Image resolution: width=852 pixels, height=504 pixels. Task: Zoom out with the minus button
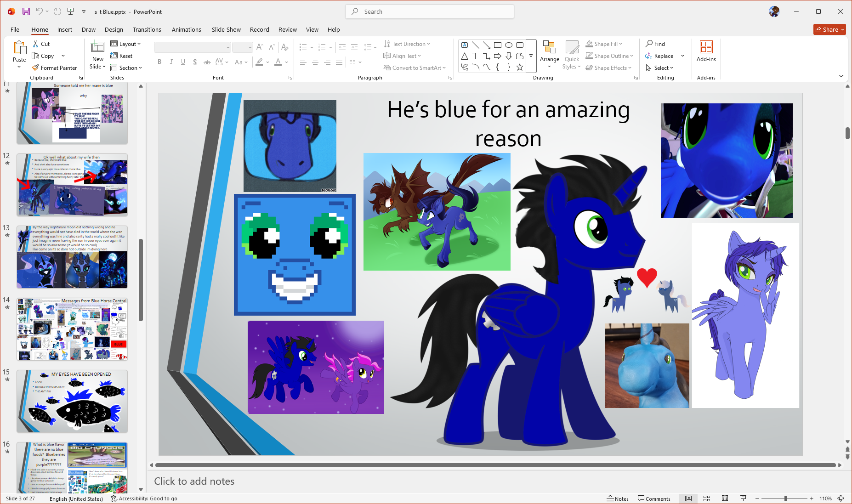pos(757,498)
